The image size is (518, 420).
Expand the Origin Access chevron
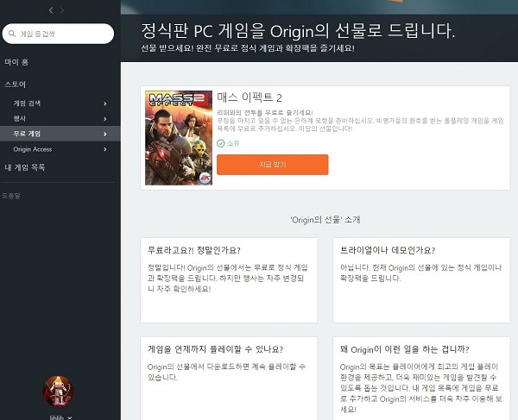[105, 149]
